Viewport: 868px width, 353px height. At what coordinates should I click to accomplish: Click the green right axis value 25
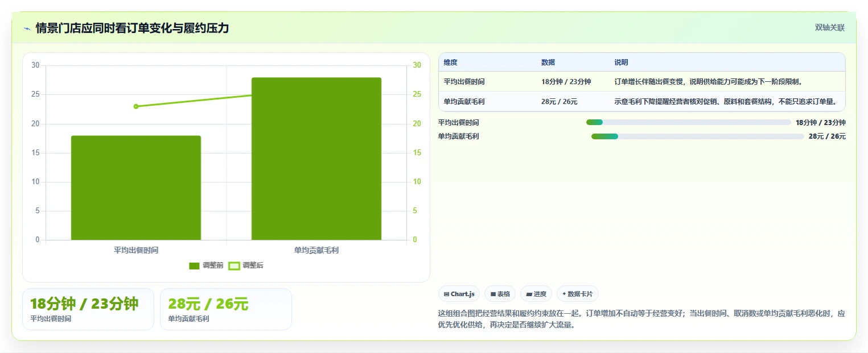(417, 94)
